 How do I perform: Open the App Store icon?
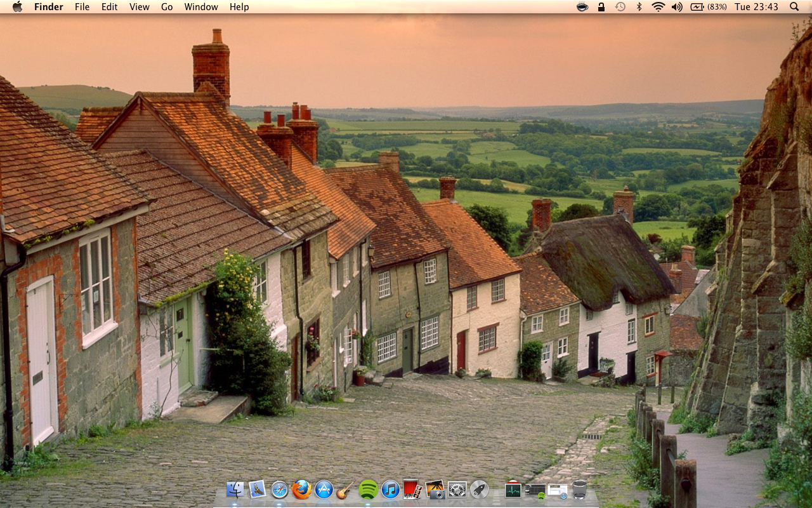[324, 490]
